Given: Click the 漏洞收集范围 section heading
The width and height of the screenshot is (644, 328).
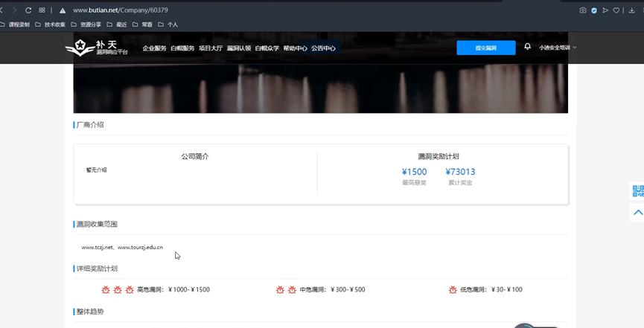Looking at the screenshot, I should (x=97, y=224).
